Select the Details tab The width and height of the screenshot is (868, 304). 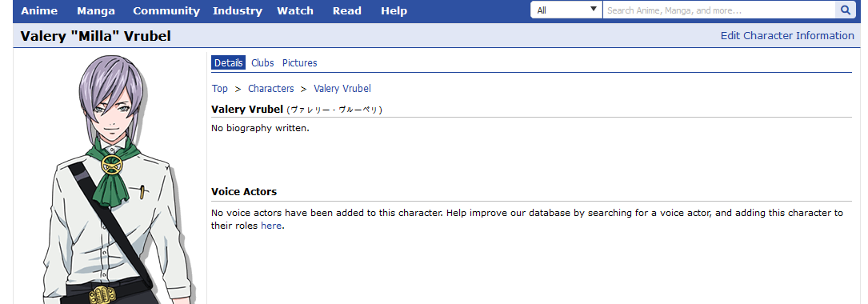(229, 62)
